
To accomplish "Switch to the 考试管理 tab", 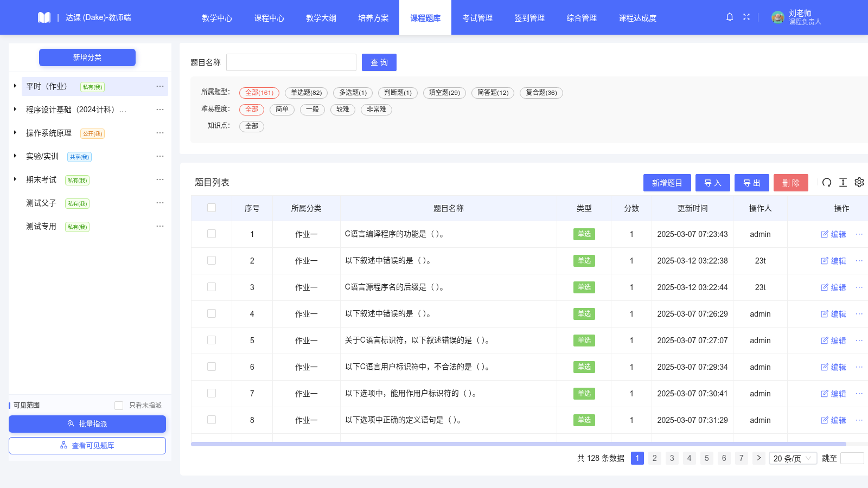I will pyautogui.click(x=477, y=18).
